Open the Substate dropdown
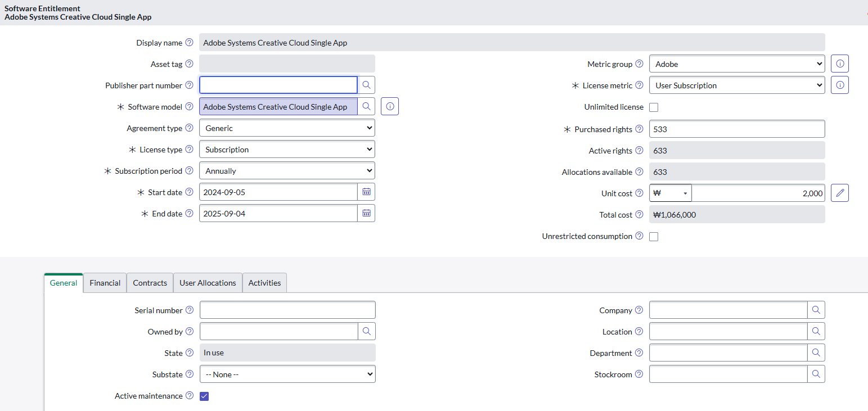The width and height of the screenshot is (868, 411). 287,374
